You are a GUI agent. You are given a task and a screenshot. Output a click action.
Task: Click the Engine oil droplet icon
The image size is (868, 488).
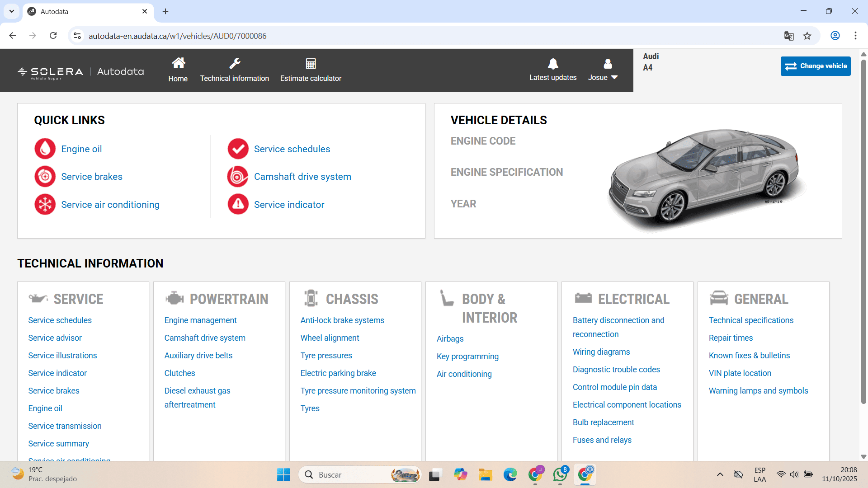[x=45, y=149]
